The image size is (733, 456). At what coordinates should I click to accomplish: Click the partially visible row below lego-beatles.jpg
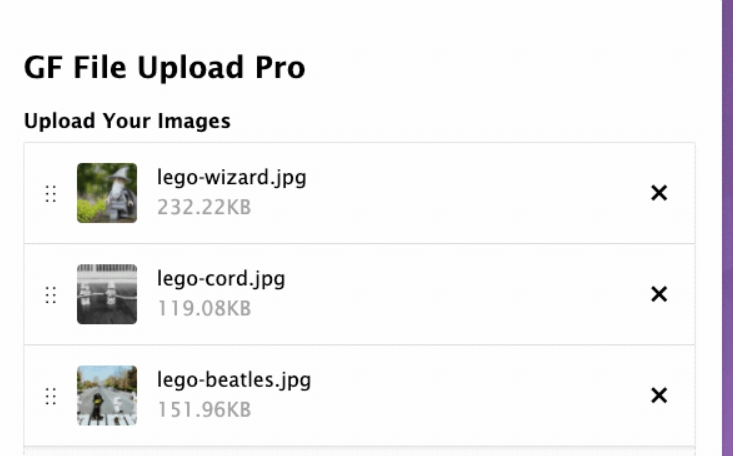click(x=359, y=451)
